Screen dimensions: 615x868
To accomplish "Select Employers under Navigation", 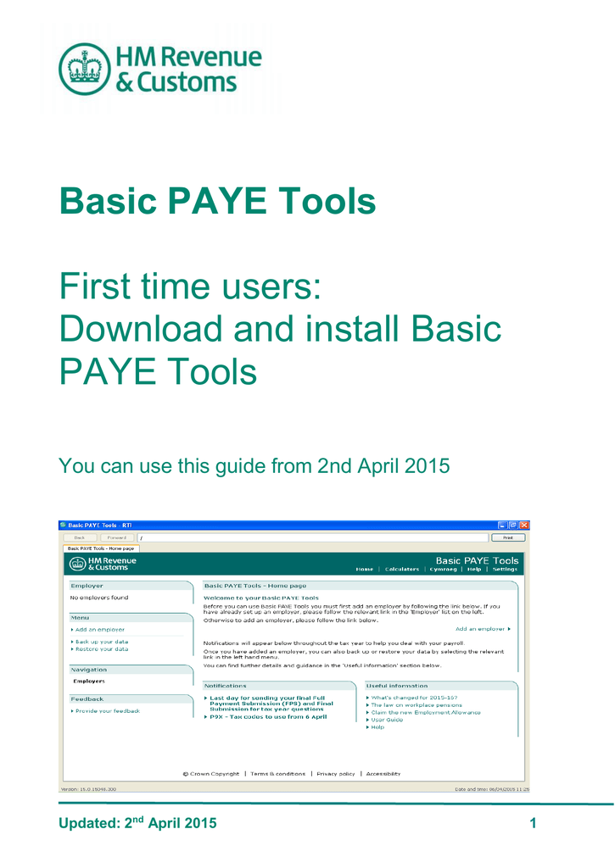I will point(89,681).
